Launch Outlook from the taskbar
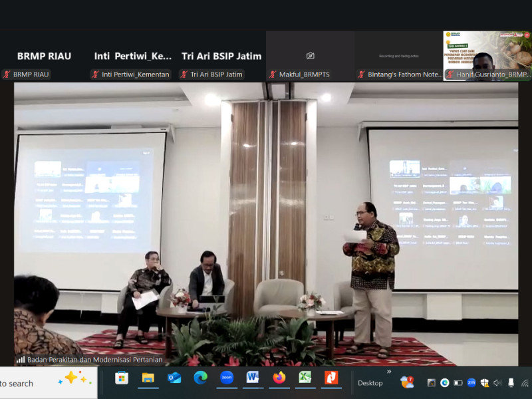Screen dimensions: 532x399 174,378
